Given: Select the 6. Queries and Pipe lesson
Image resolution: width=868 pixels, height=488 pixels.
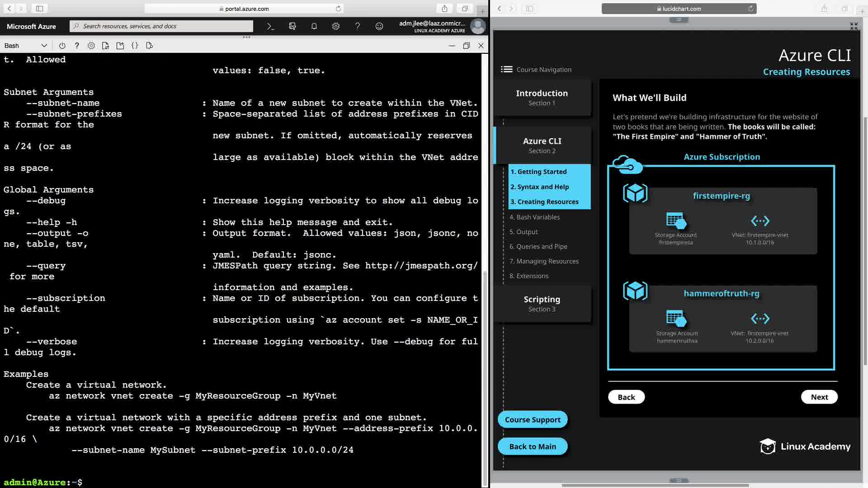Looking at the screenshot, I should 538,246.
